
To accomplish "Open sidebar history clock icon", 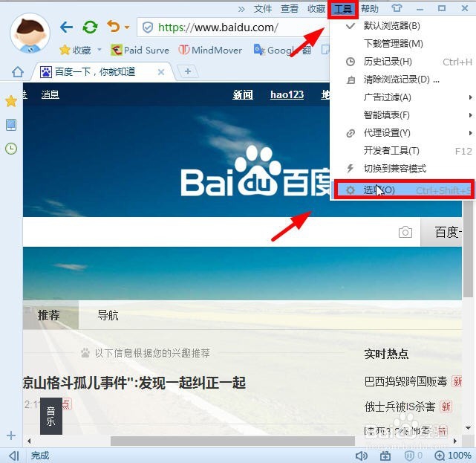I will pos(11,149).
